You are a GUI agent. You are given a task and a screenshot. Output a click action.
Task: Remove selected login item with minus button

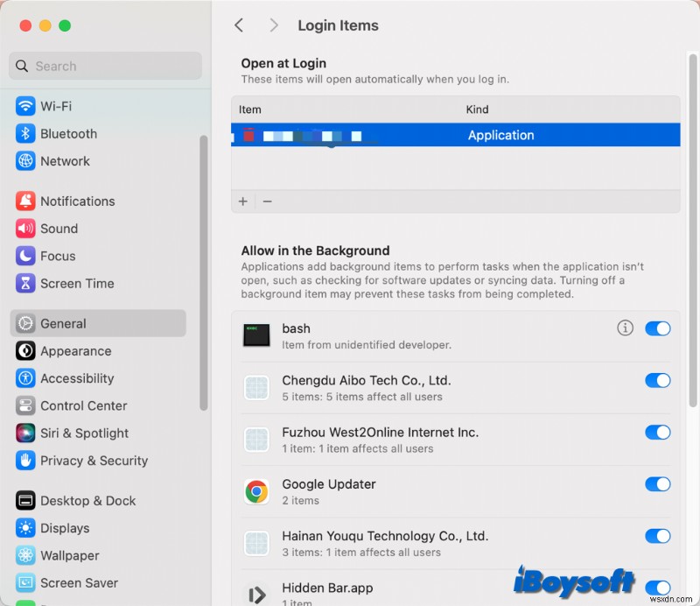pyautogui.click(x=268, y=201)
